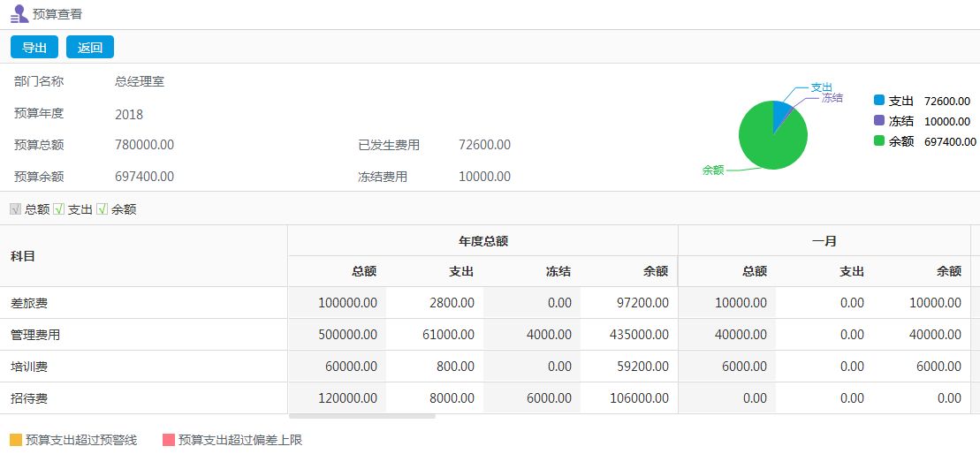Click the 4000.00 frozen cell
The width and height of the screenshot is (980, 454).
pos(532,336)
